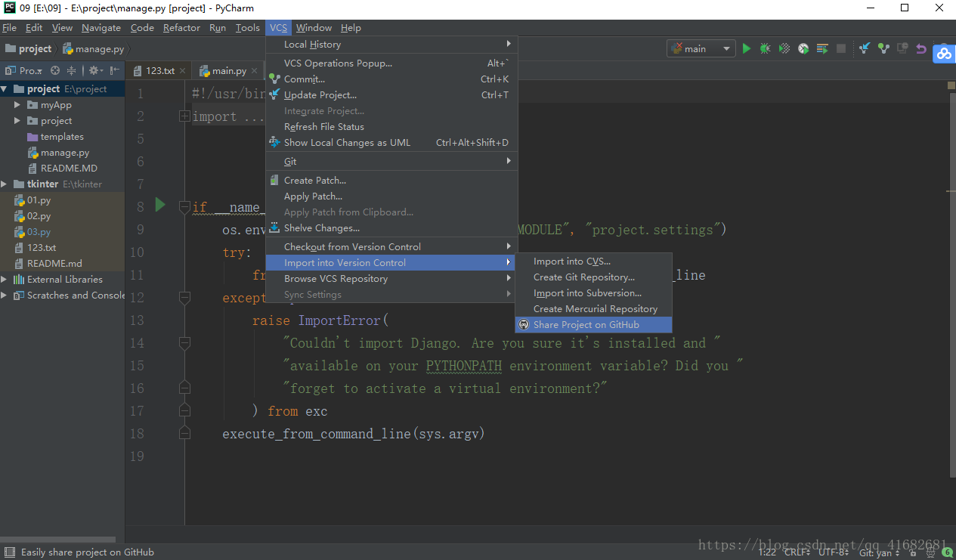The height and width of the screenshot is (560, 956).
Task: Choose Import into CVS...
Action: click(x=593, y=261)
